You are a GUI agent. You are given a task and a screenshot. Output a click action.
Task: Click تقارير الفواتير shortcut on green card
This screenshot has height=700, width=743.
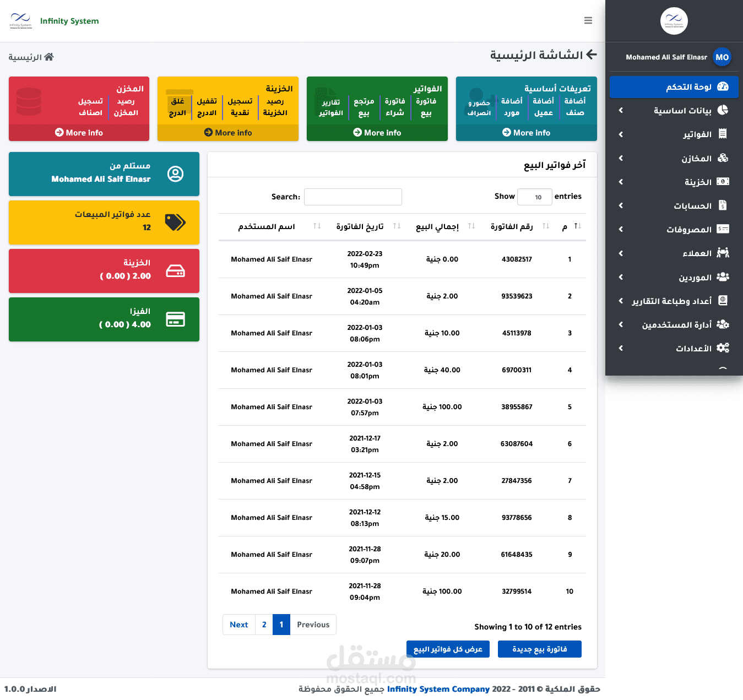click(331, 107)
